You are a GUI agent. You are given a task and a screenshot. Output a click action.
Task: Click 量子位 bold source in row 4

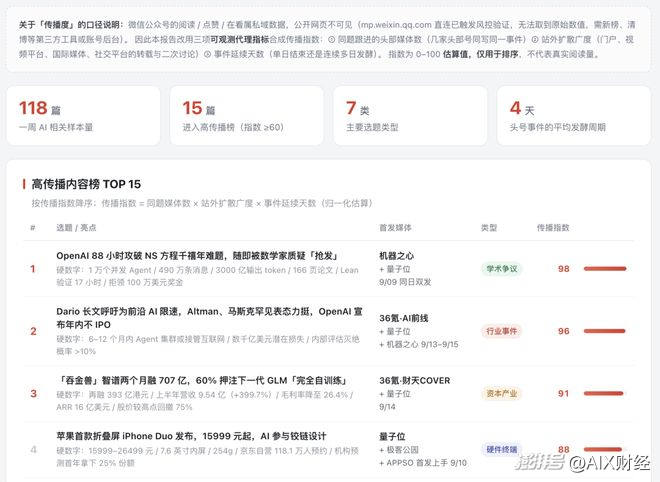click(392, 437)
